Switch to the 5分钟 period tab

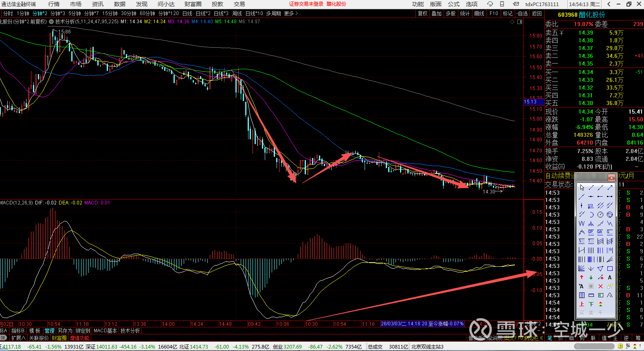(75, 13)
